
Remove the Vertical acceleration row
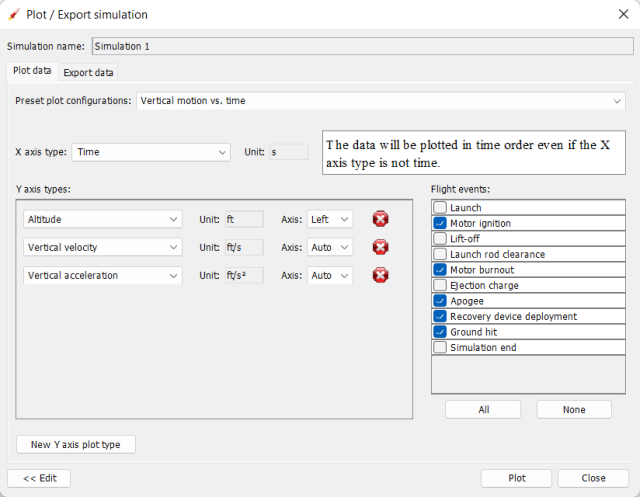pos(380,275)
